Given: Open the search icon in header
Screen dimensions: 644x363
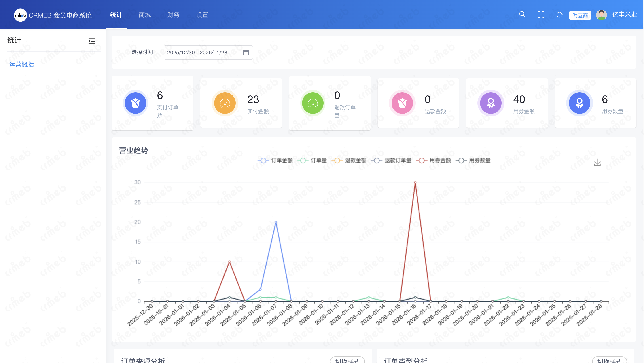Looking at the screenshot, I should click(522, 15).
